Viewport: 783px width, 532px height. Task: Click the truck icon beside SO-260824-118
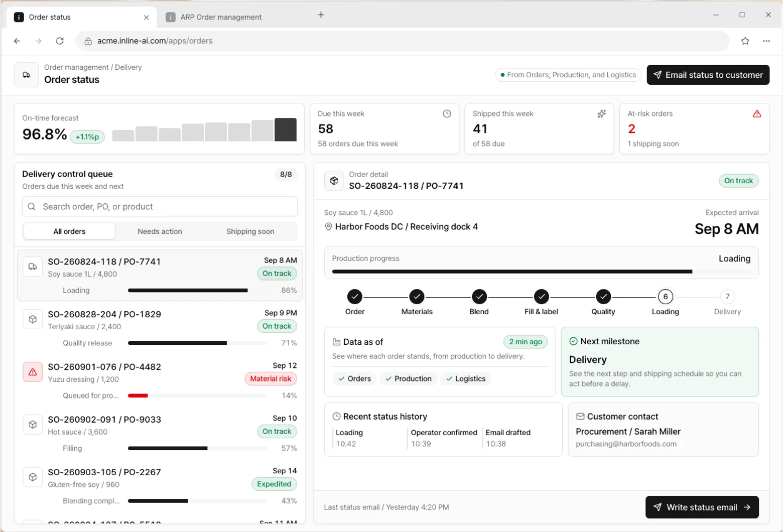33,267
